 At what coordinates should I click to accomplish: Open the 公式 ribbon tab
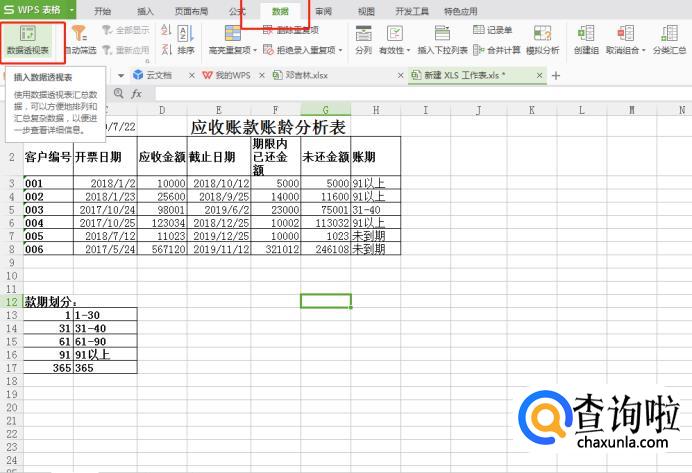(237, 11)
